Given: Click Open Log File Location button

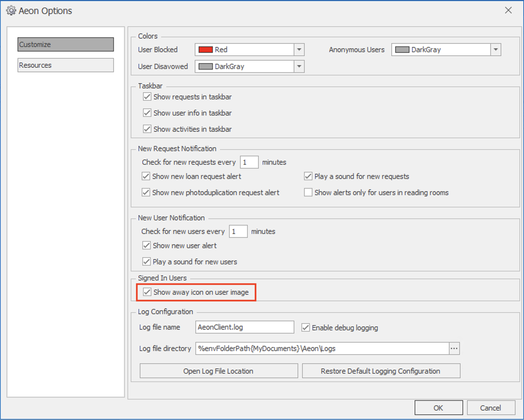Looking at the screenshot, I should pyautogui.click(x=219, y=371).
